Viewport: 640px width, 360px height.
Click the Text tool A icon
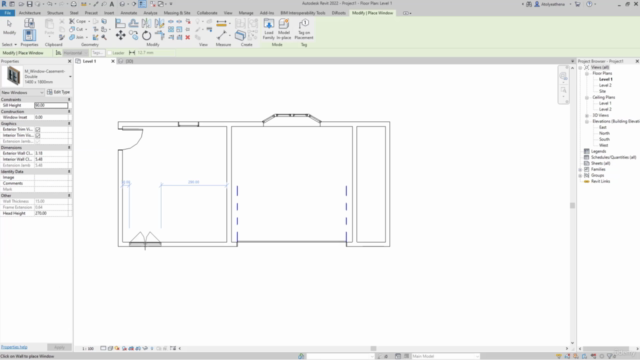pos(111,4)
